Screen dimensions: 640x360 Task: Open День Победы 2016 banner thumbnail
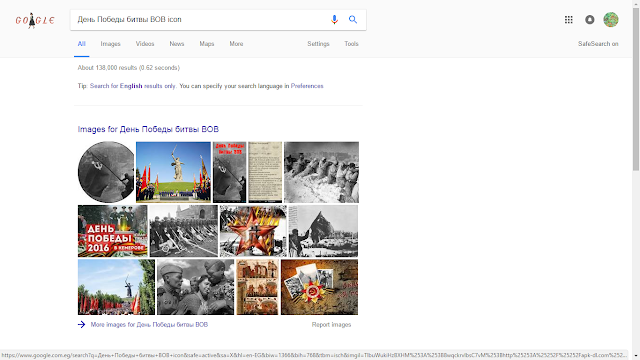click(x=113, y=231)
